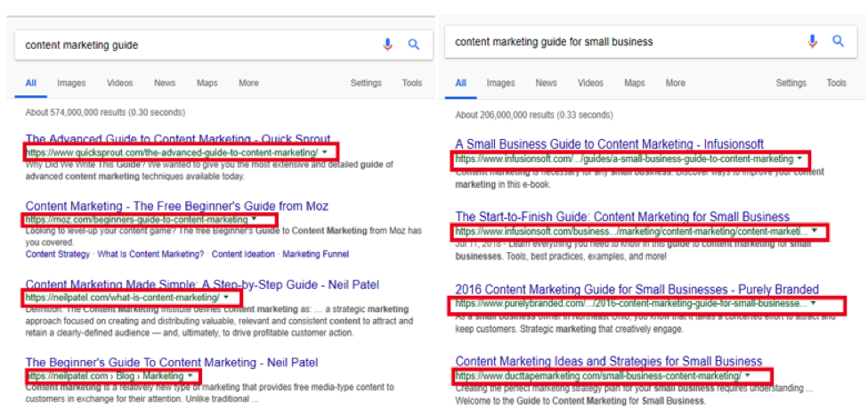Expand dropdown arrow beside quicksprout.com URL
This screenshot has height=418, width=868.
325,152
